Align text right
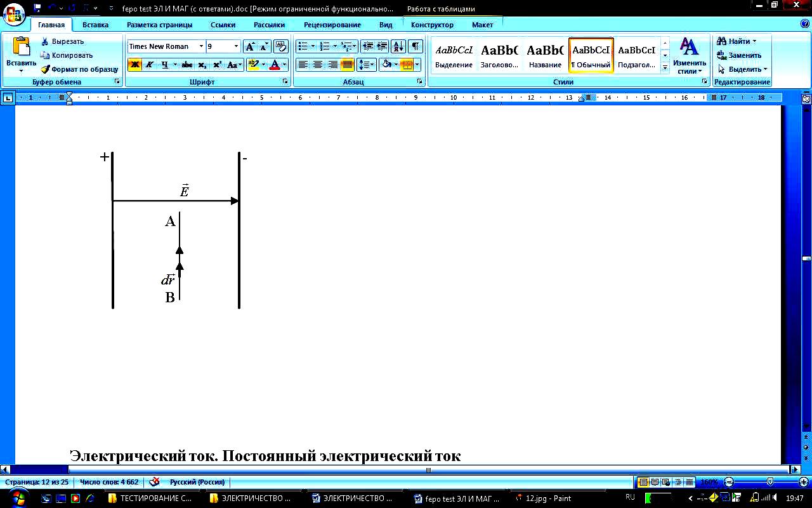The image size is (812, 508). (x=332, y=65)
